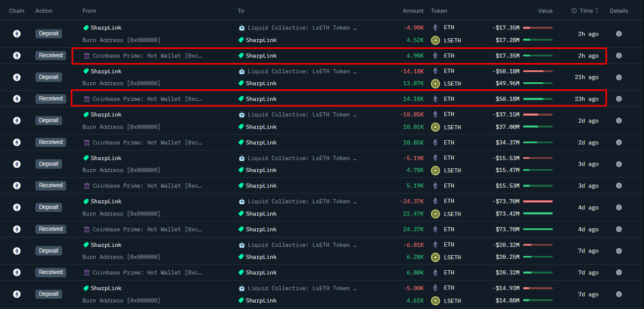Select the -14.18K ETH amount
The width and height of the screenshot is (644, 309).
(411, 71)
